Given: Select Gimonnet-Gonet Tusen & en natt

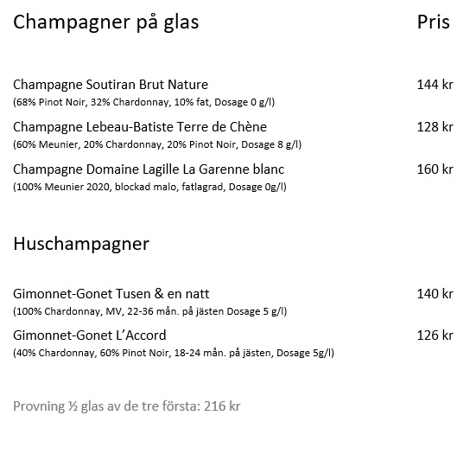Looking at the screenshot, I should [x=111, y=294].
